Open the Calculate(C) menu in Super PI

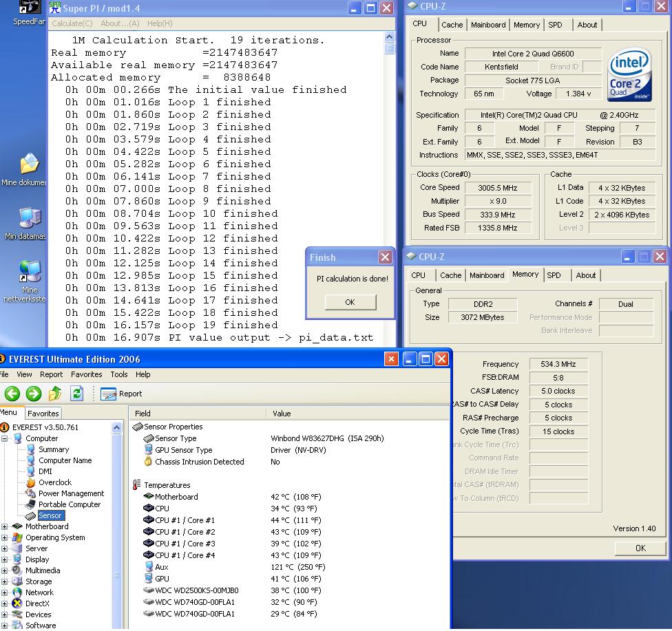tap(72, 23)
